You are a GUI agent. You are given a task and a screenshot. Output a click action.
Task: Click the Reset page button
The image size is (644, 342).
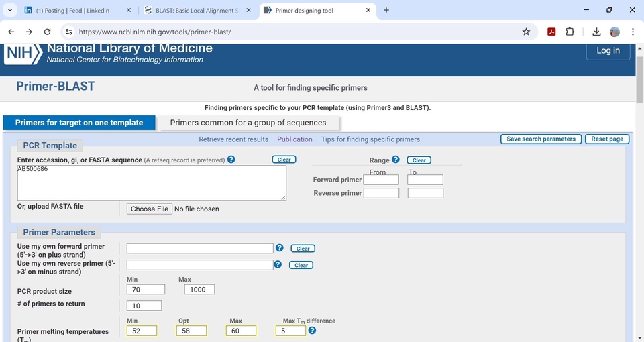pyautogui.click(x=607, y=139)
